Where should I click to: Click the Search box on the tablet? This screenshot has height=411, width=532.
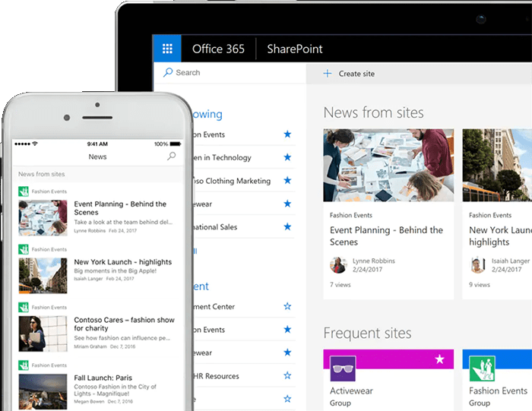coord(230,73)
